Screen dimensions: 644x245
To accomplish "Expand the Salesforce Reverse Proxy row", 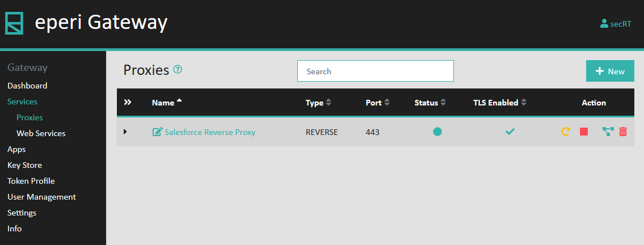I will click(x=125, y=132).
